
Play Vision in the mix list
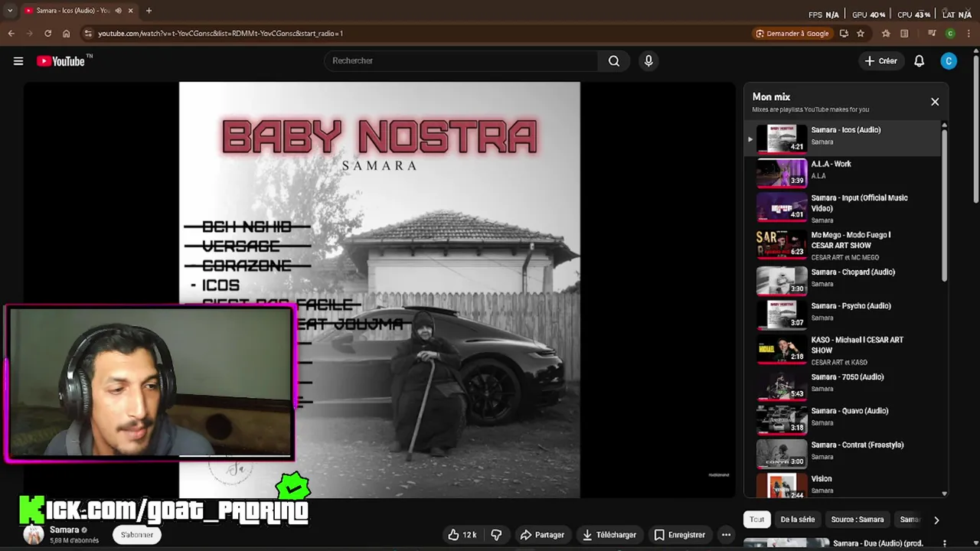(842, 485)
